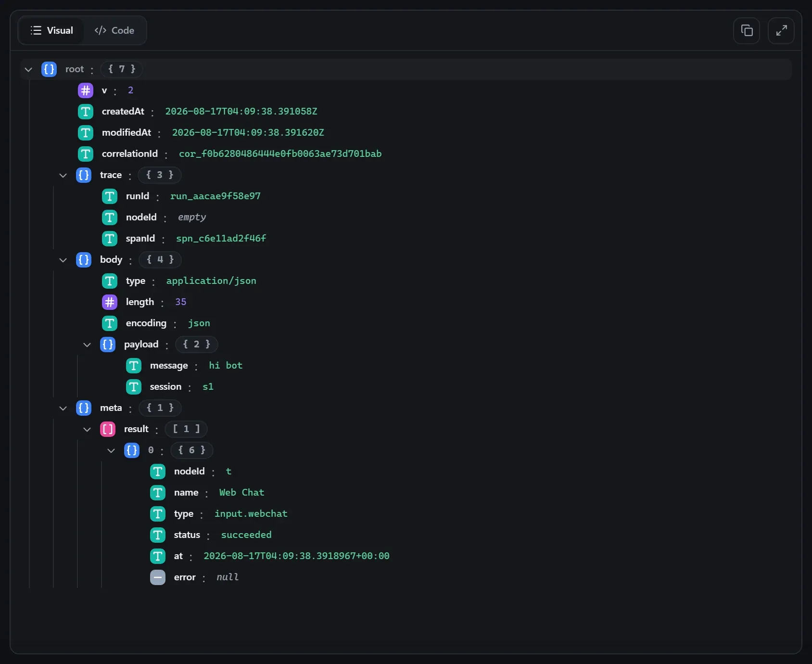Click the text icon beside application/json type
812x664 pixels.
(110, 281)
